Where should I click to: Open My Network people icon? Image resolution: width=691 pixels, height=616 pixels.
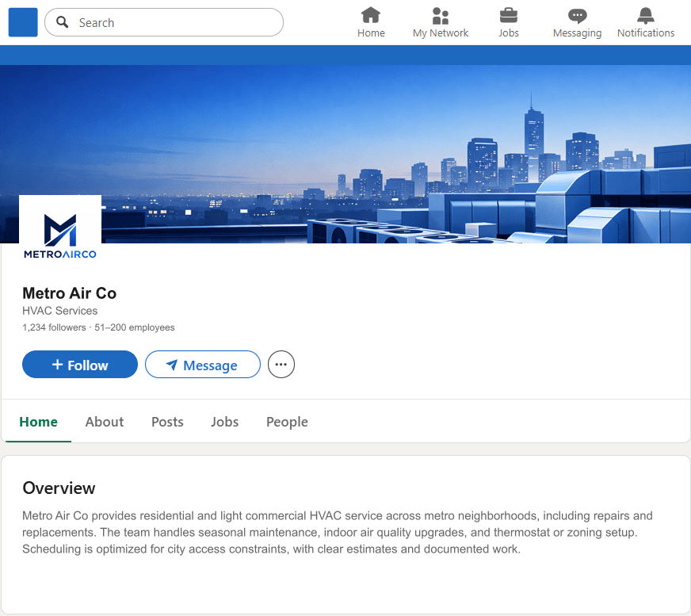[441, 16]
